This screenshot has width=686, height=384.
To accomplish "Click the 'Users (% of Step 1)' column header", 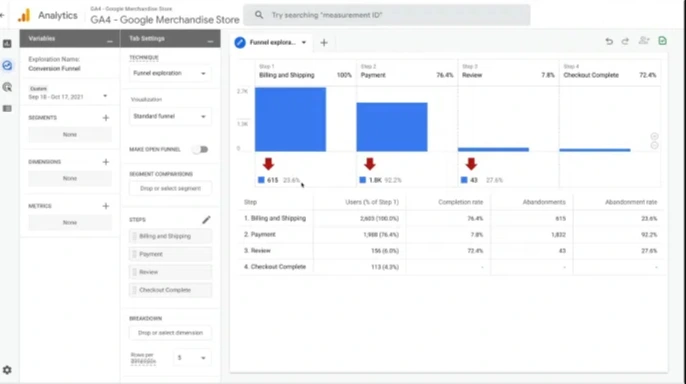I will pos(372,202).
